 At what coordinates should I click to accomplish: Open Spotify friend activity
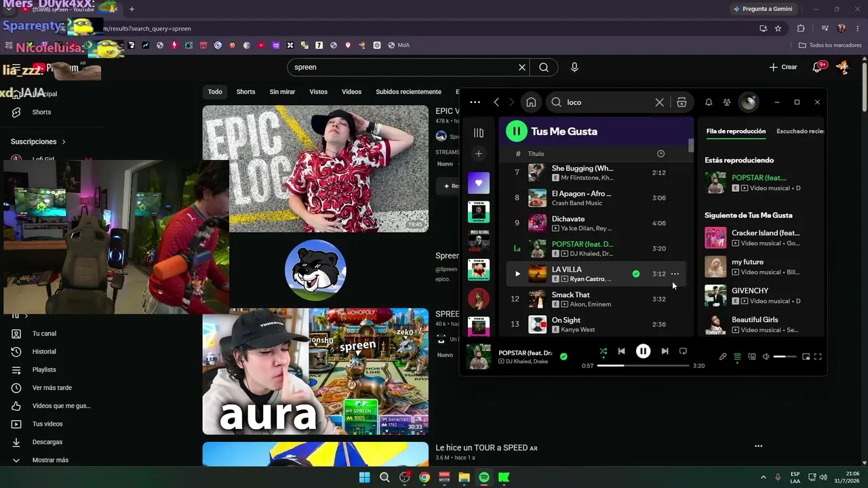727,102
